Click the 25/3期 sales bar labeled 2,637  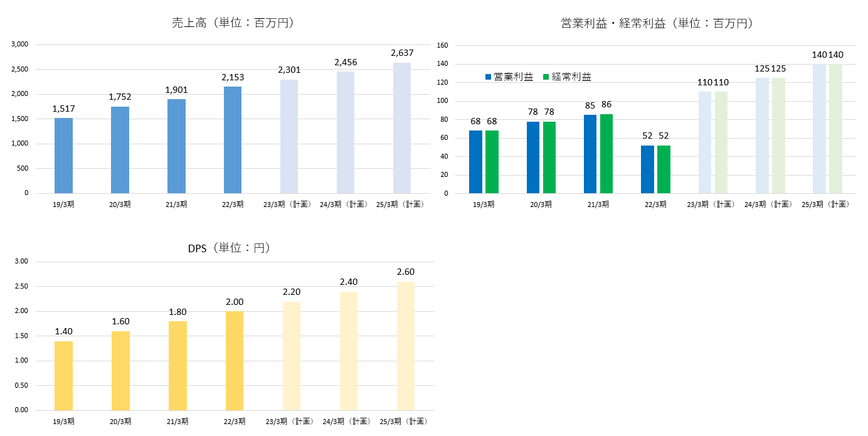coord(402,128)
